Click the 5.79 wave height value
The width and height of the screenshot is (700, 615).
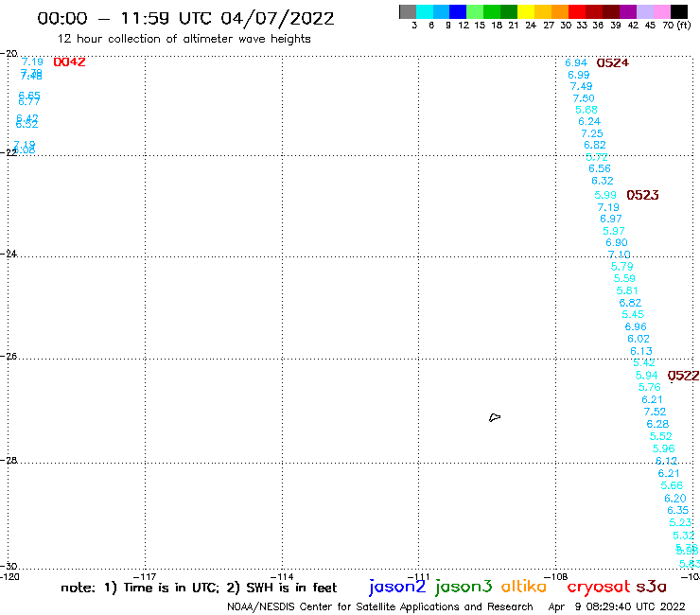[621, 267]
